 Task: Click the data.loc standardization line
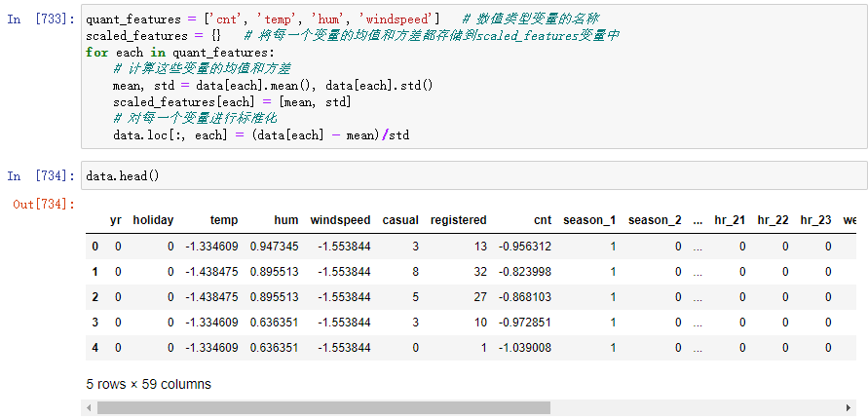(x=261, y=134)
